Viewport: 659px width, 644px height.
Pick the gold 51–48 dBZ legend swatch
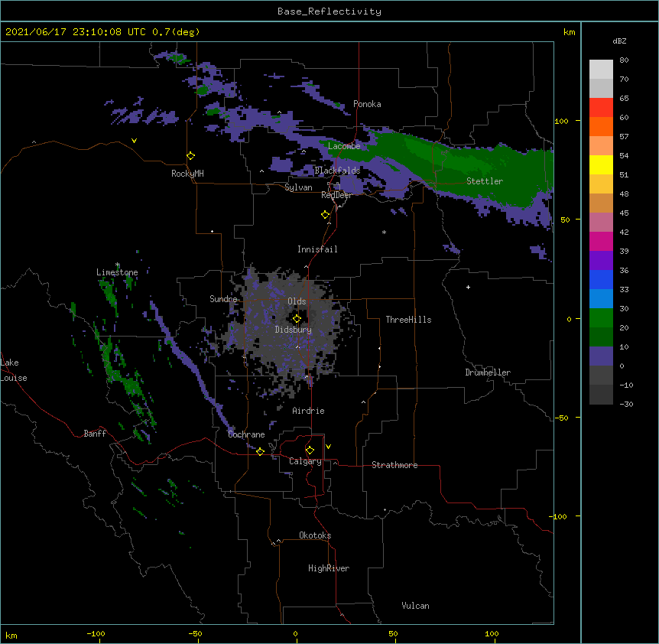(601, 184)
